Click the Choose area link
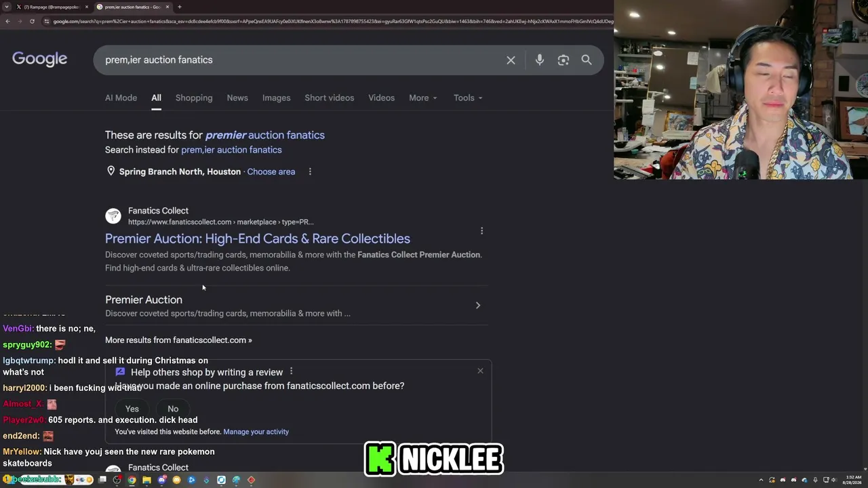 click(x=271, y=171)
